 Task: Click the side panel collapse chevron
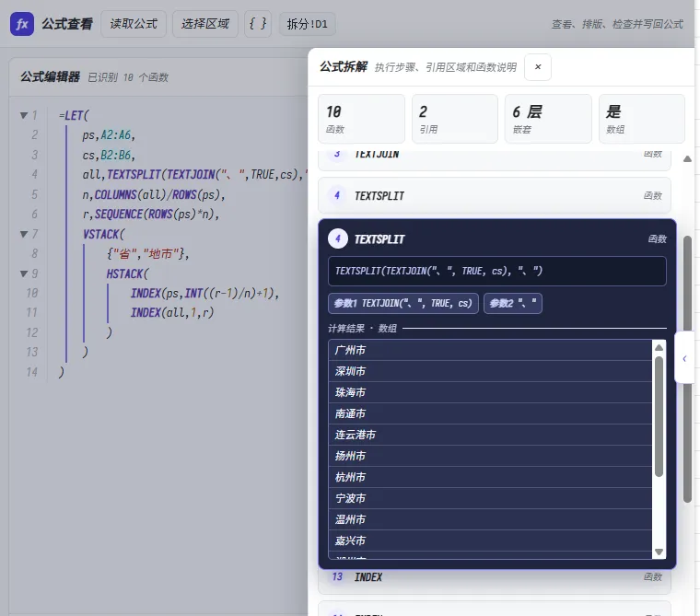tap(684, 358)
